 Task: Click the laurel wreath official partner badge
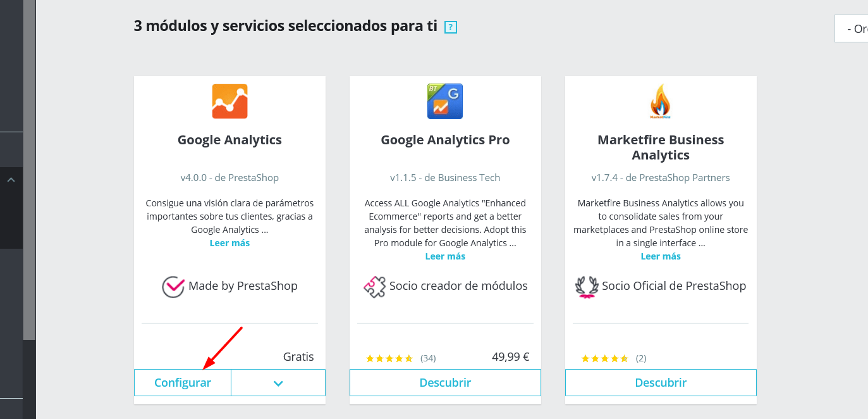pyautogui.click(x=587, y=287)
